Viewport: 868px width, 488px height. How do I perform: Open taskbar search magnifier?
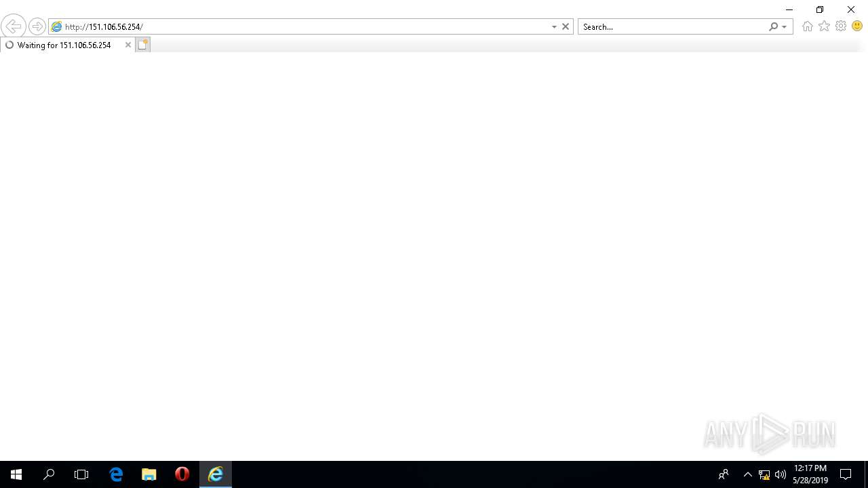49,474
